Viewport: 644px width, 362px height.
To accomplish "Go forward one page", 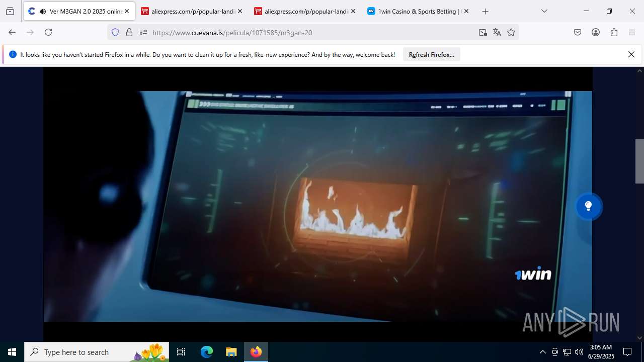I will point(30,32).
